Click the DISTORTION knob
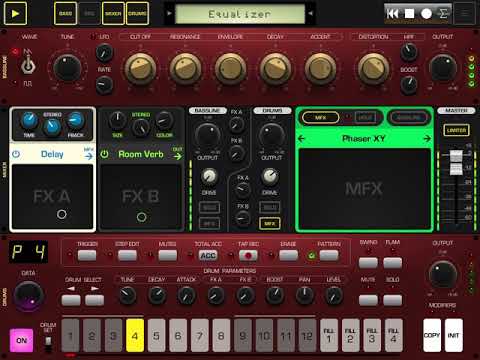 (x=374, y=69)
